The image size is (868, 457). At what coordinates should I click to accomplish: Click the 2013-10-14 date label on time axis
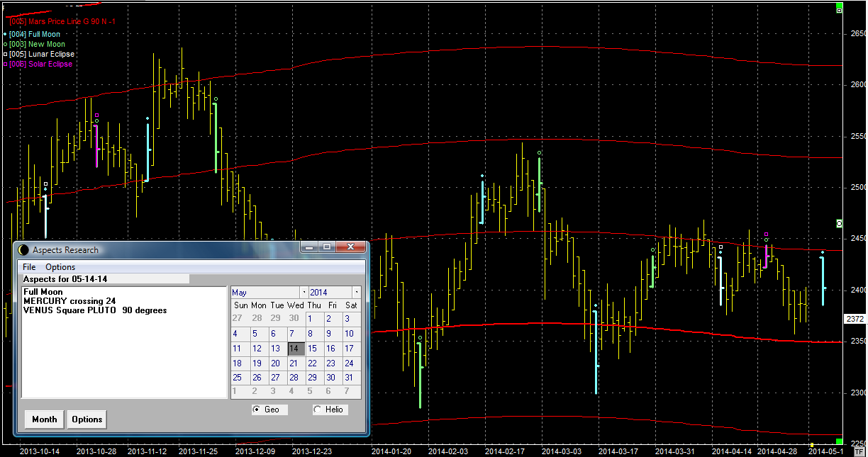pyautogui.click(x=40, y=451)
